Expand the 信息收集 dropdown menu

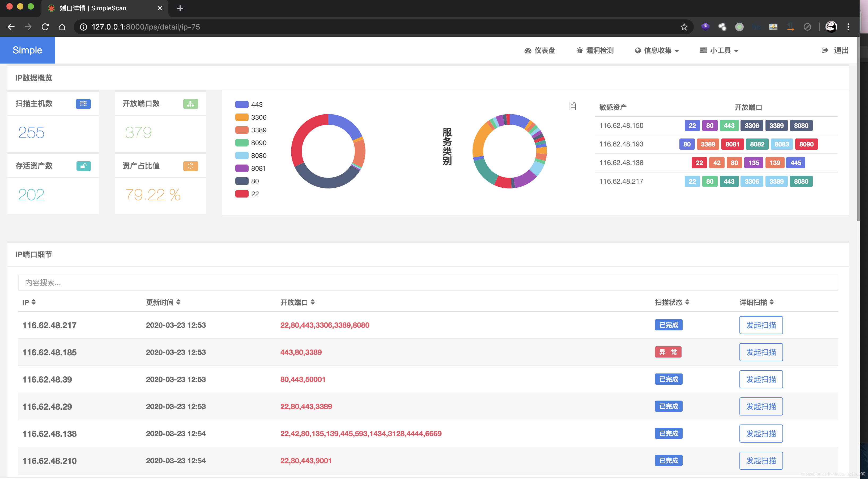pos(657,51)
